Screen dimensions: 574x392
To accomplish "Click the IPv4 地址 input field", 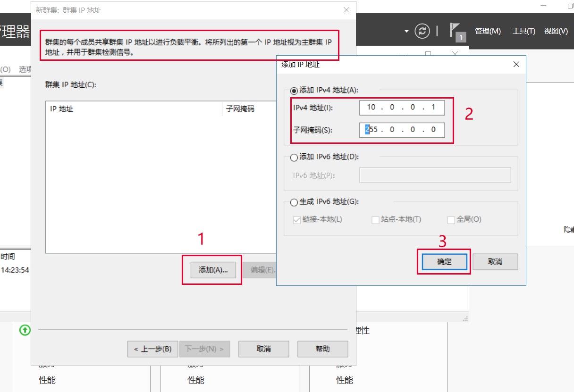I will tap(402, 108).
